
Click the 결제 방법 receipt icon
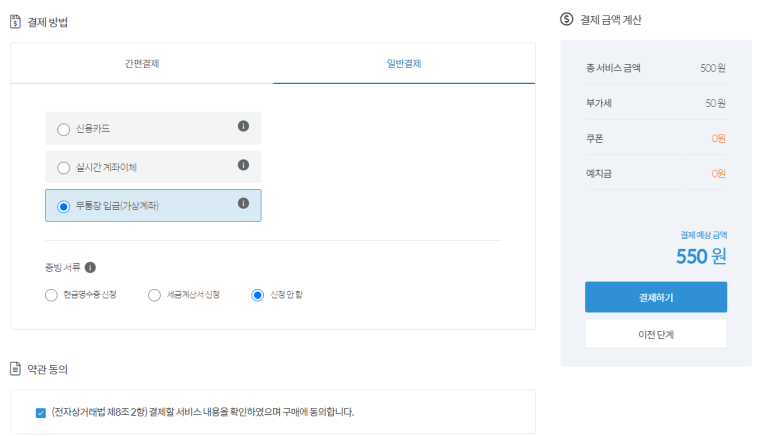pos(15,22)
